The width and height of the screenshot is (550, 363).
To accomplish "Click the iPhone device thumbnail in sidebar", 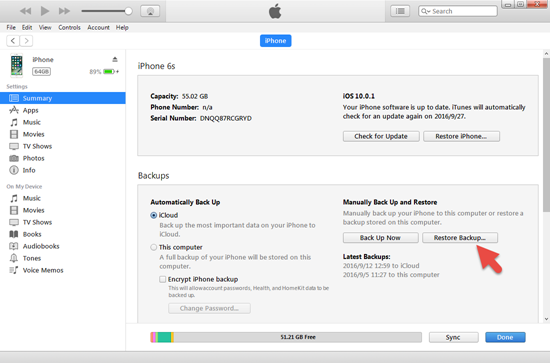I will [16, 65].
